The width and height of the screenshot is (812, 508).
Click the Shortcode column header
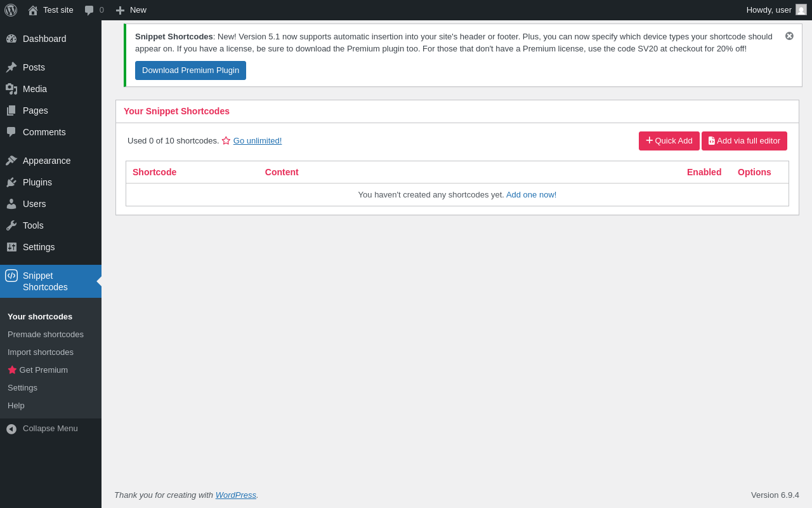click(154, 172)
